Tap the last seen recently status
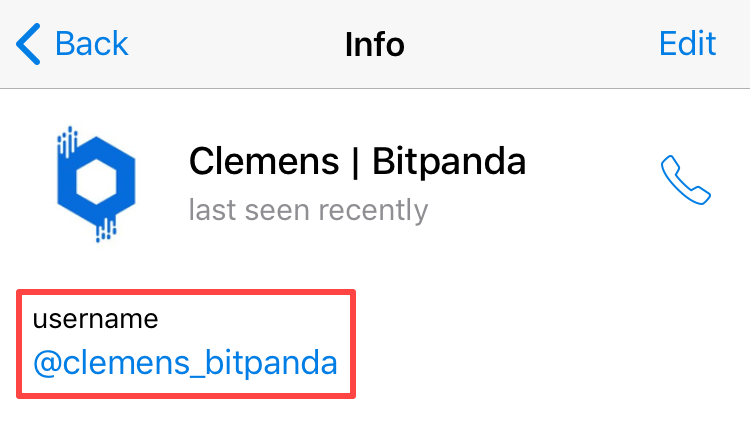 pos(309,210)
